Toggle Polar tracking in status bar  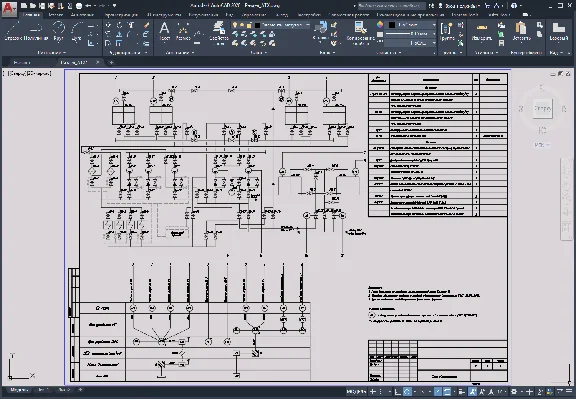click(x=407, y=392)
